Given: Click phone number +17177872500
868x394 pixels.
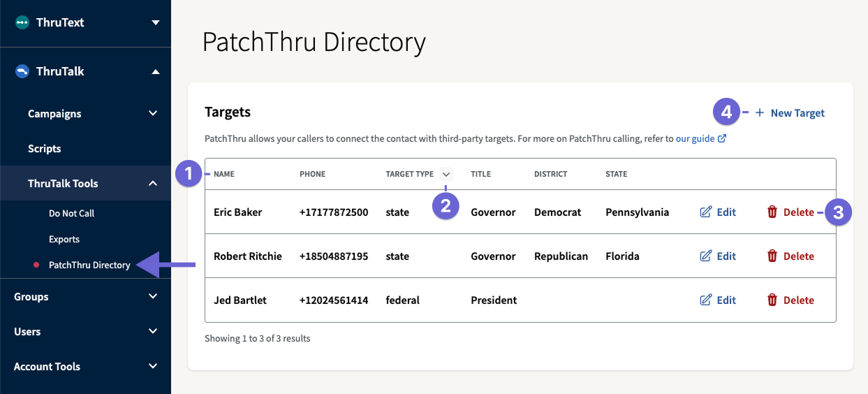Looking at the screenshot, I should click(x=334, y=212).
